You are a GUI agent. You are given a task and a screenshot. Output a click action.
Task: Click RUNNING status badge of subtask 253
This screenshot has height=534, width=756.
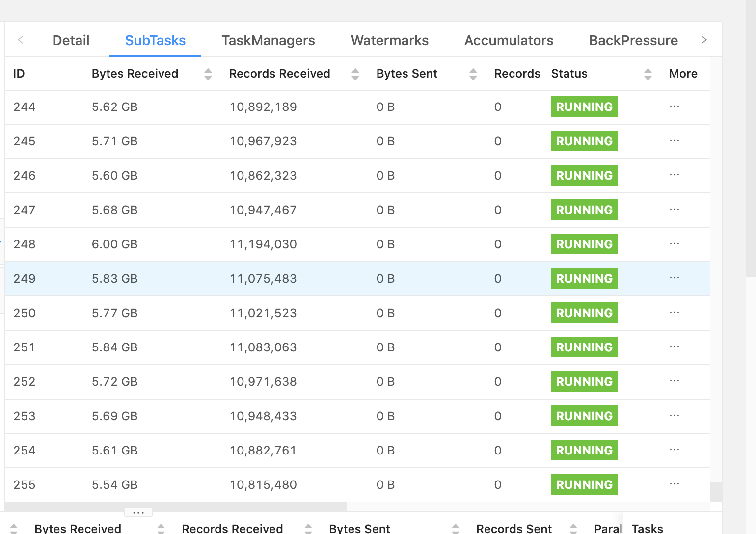584,416
